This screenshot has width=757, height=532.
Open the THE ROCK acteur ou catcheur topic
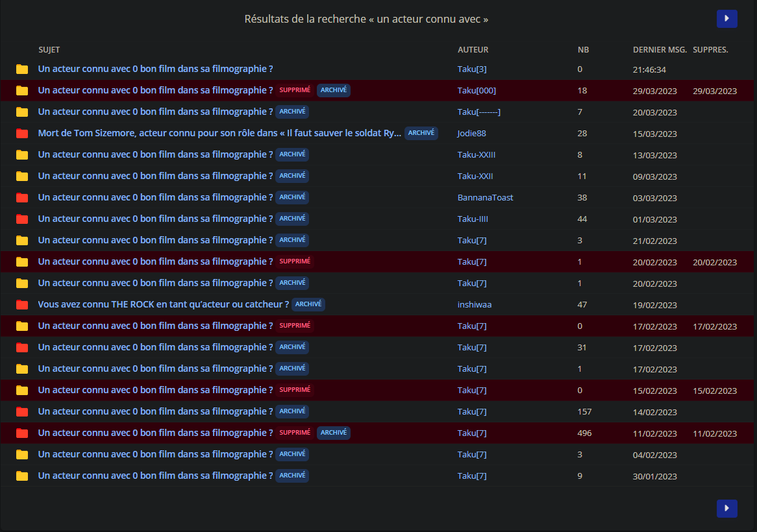[x=163, y=304]
